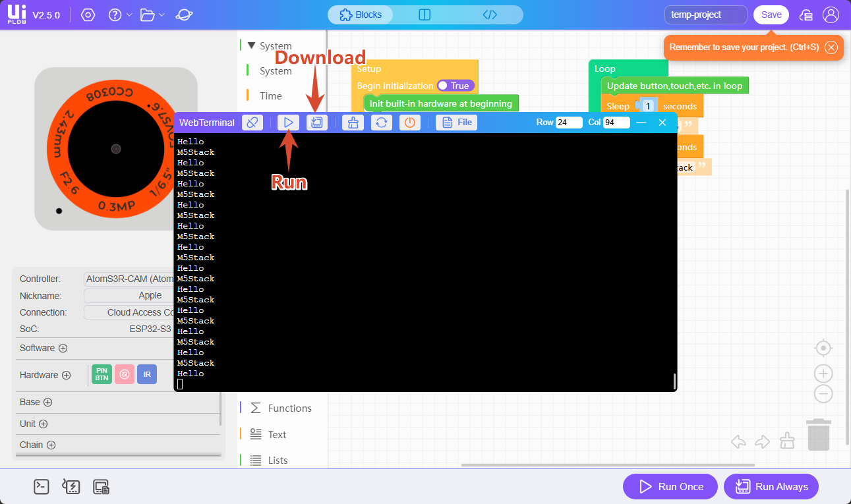Dismiss the save reminder notification
Image resolution: width=851 pixels, height=504 pixels.
click(x=831, y=47)
